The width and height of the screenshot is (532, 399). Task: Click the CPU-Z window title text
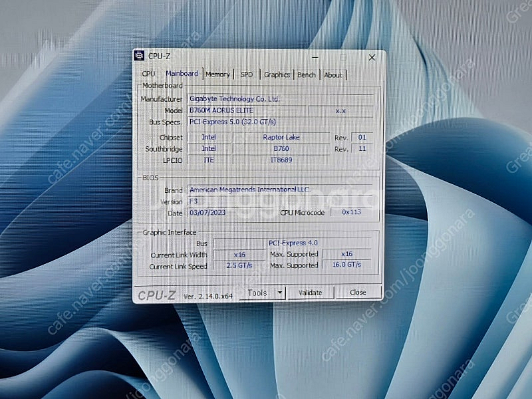159,57
